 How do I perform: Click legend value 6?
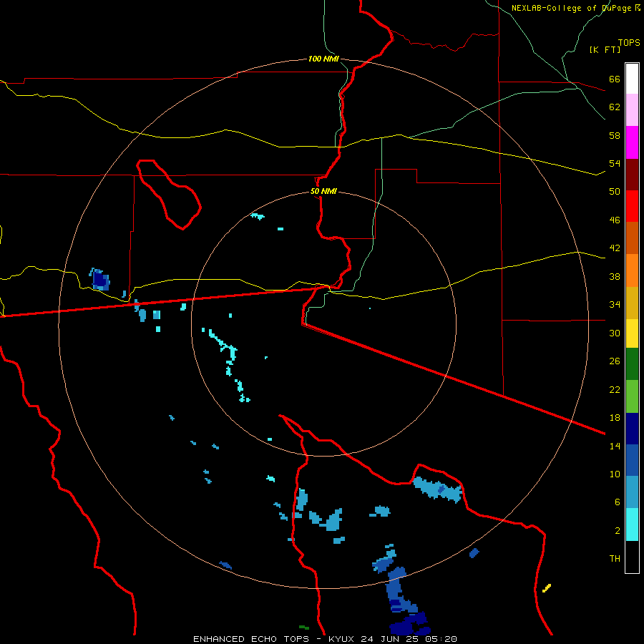(617, 502)
